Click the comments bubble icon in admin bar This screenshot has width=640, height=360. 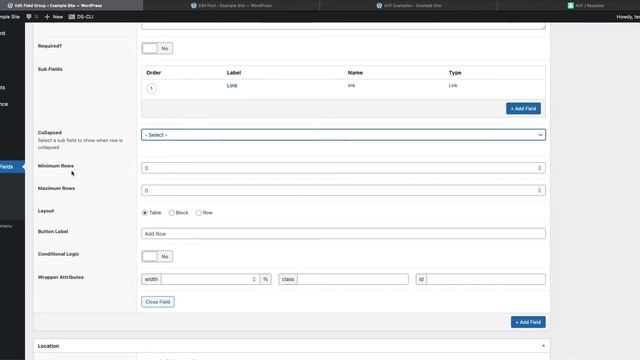[29, 17]
